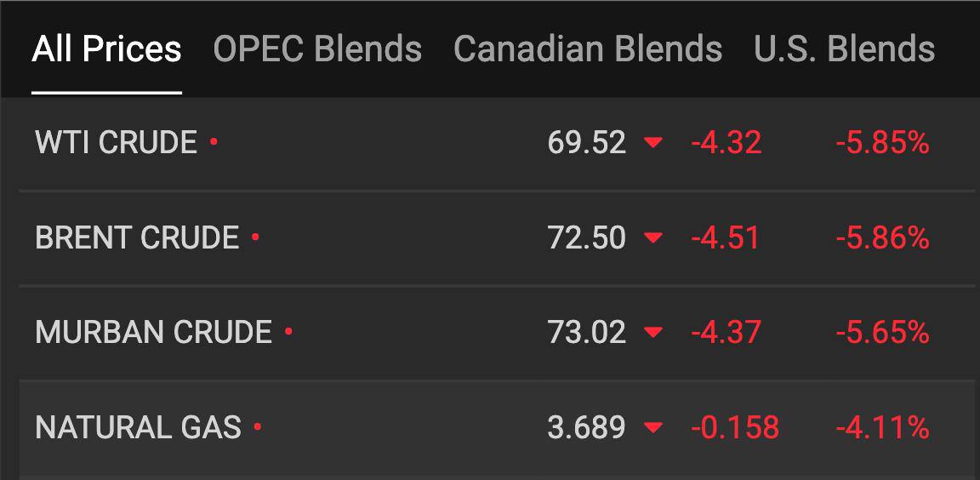Click the red status dot after NATURAL GAS
The height and width of the screenshot is (480, 980).
pyautogui.click(x=258, y=427)
